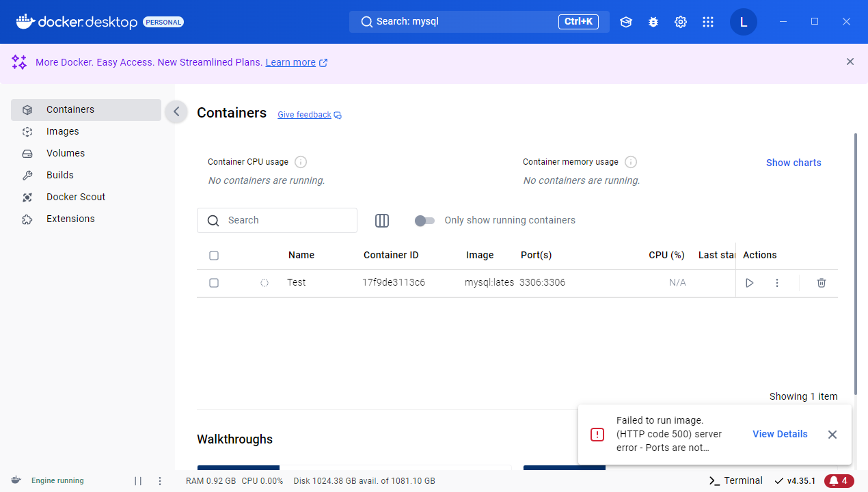The height and width of the screenshot is (492, 868).
Task: Click the Last started column header
Action: pos(716,256)
